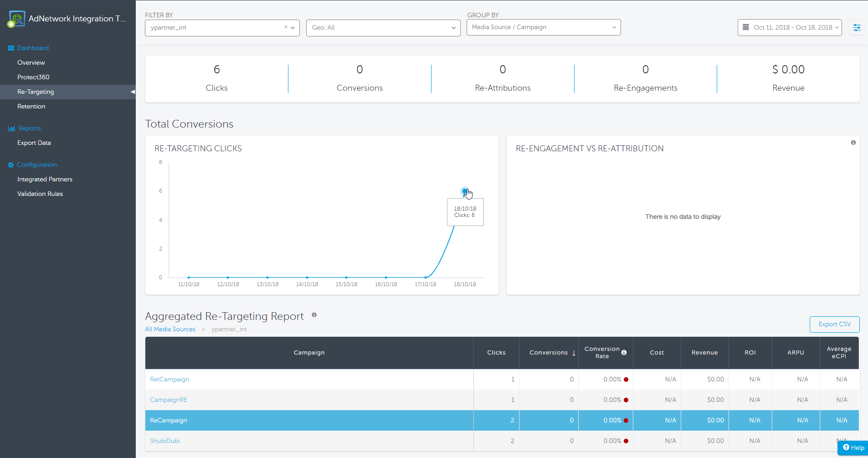
Task: Open the filter settings sliders icon
Action: pyautogui.click(x=857, y=28)
